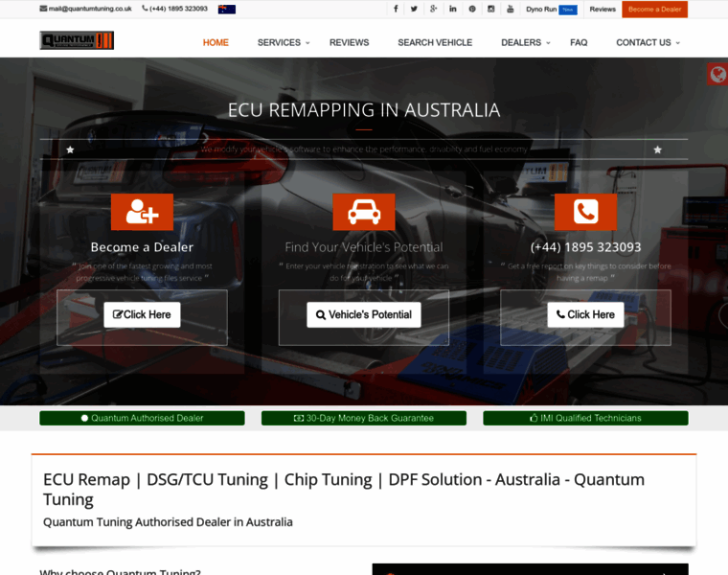Open the Pinterest social icon
Image resolution: width=728 pixels, height=575 pixels.
(472, 9)
